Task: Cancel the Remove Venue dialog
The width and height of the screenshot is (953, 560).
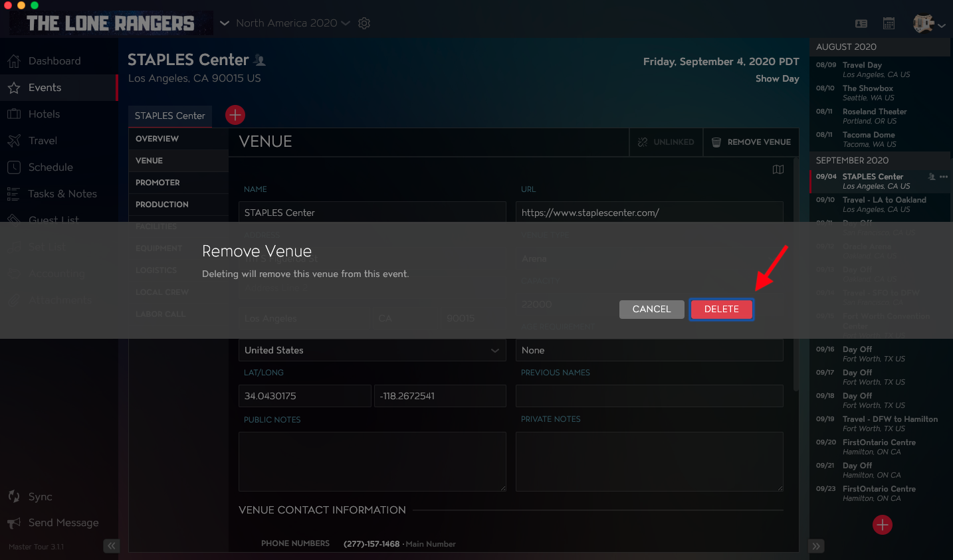Action: pyautogui.click(x=651, y=309)
